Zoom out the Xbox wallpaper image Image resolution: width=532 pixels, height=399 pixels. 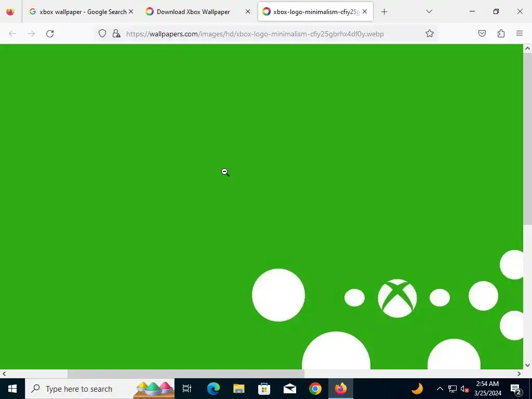(x=261, y=206)
